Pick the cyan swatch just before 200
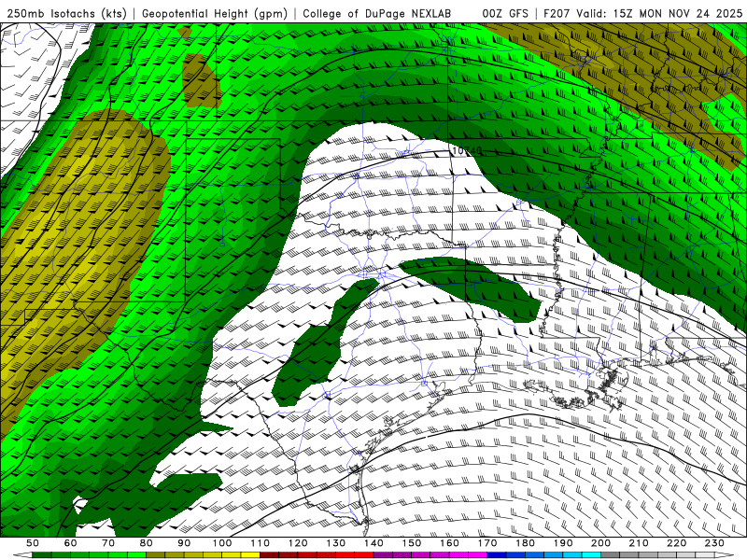The width and height of the screenshot is (747, 560). tap(591, 554)
